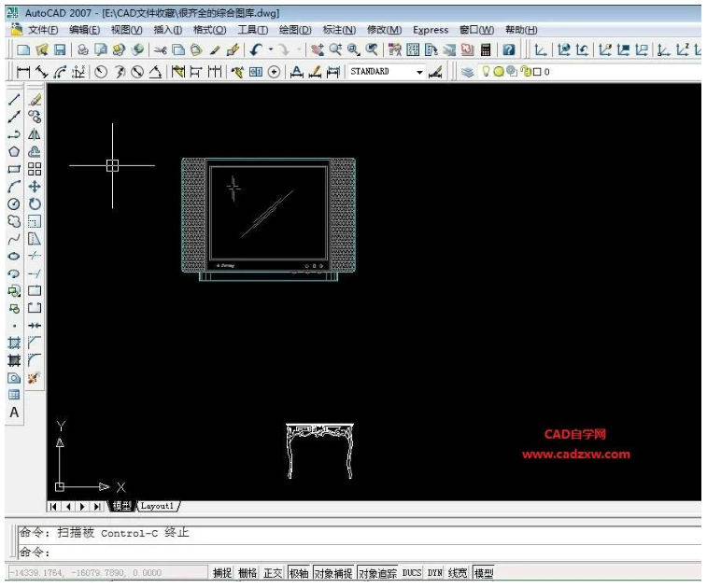Select the Table tool

(x=14, y=395)
